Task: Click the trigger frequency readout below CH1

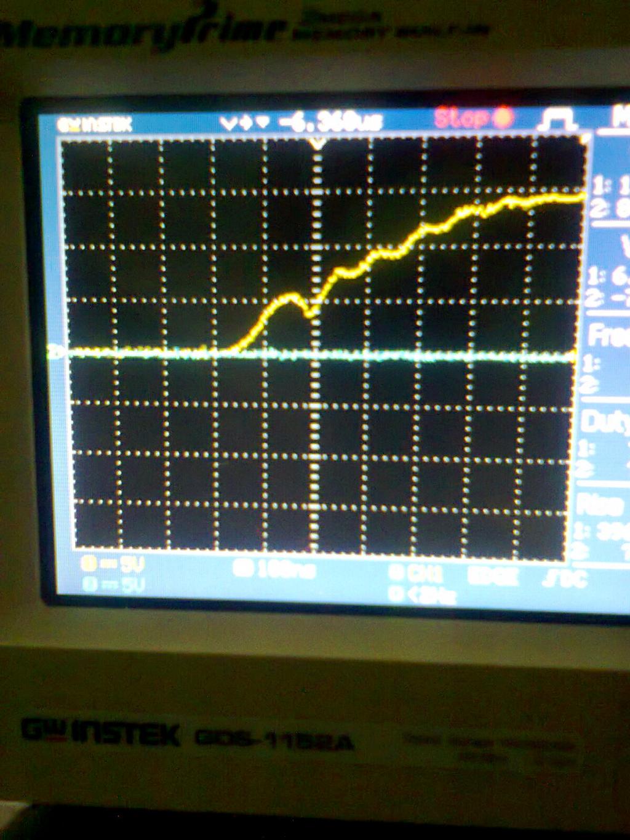Action: tap(422, 595)
